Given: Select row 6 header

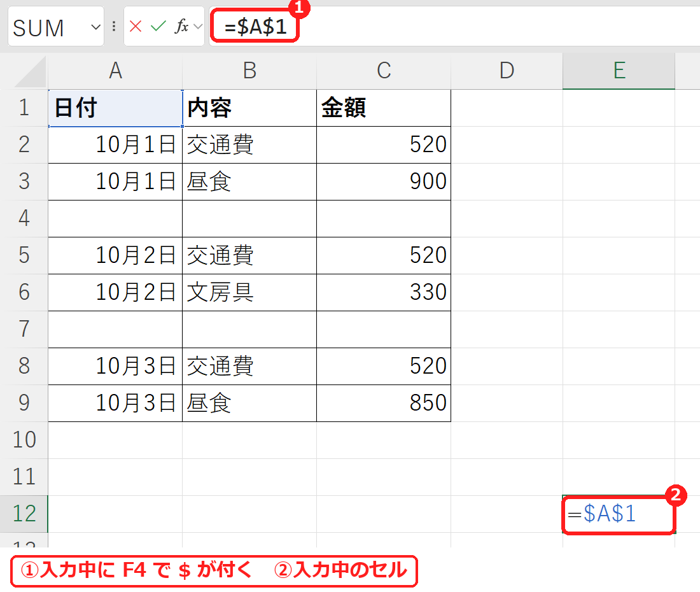Looking at the screenshot, I should click(24, 292).
